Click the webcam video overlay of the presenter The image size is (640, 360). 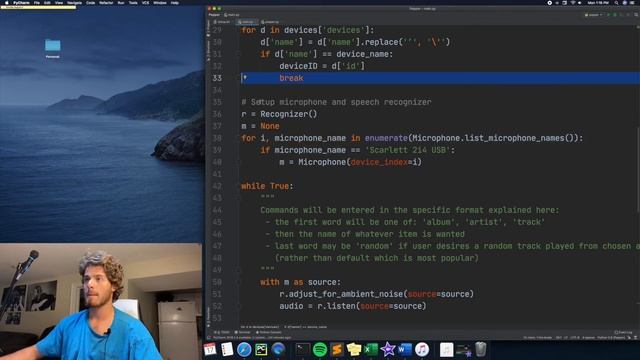(x=101, y=302)
